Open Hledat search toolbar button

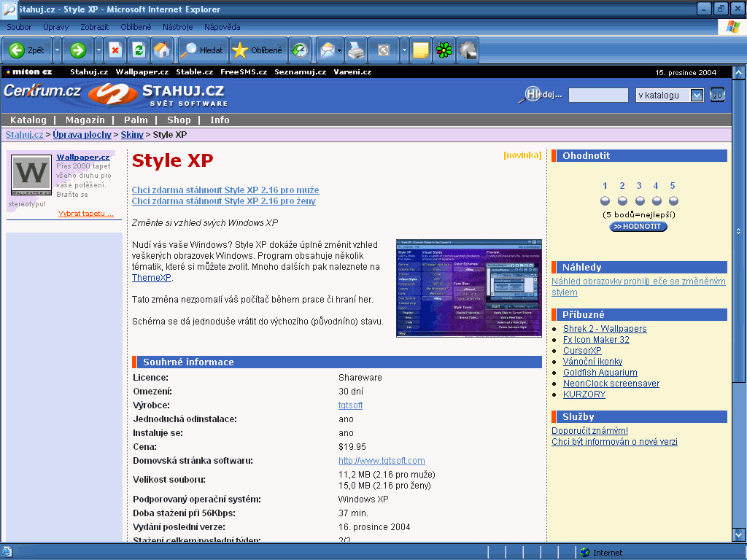pyautogui.click(x=203, y=50)
